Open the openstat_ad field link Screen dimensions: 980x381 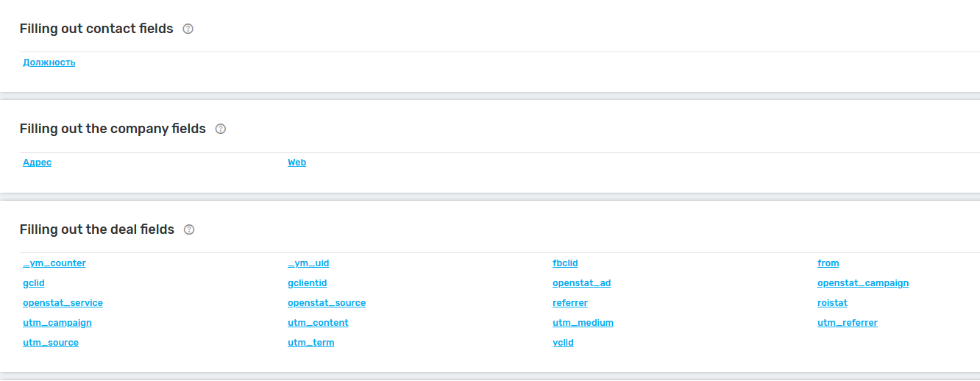[x=581, y=283]
